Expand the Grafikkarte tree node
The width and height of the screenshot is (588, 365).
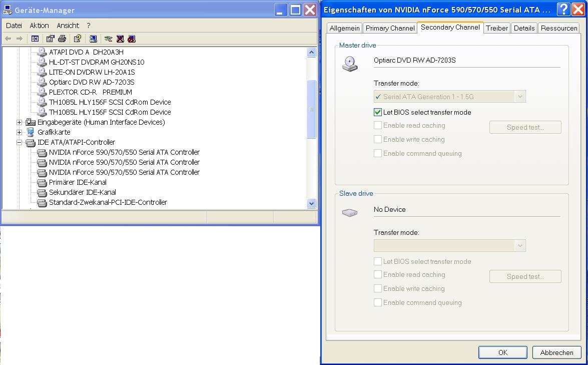point(20,132)
